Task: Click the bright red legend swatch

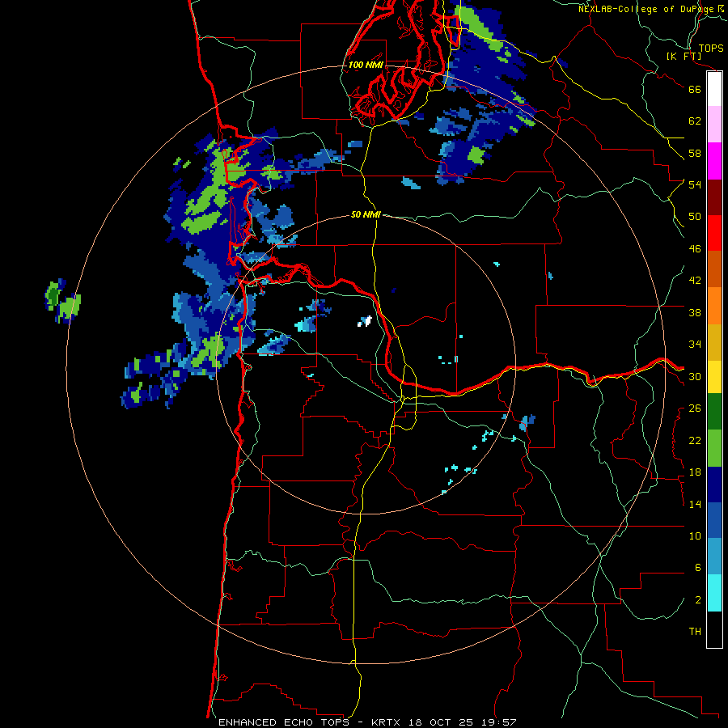Action: (x=714, y=233)
